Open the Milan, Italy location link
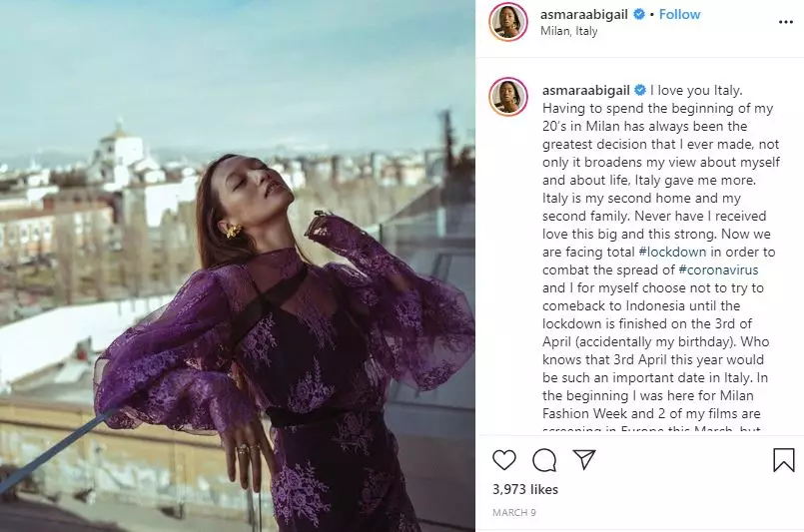804x532 pixels. pyautogui.click(x=568, y=31)
